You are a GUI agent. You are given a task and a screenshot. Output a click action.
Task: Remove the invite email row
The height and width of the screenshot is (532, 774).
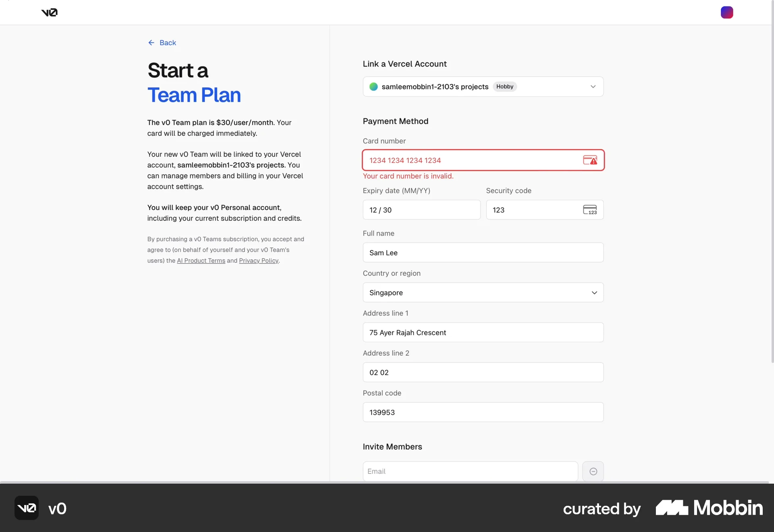(x=593, y=472)
